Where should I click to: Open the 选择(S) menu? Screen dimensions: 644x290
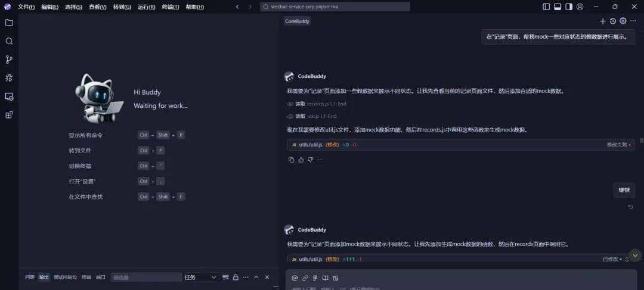coord(73,7)
